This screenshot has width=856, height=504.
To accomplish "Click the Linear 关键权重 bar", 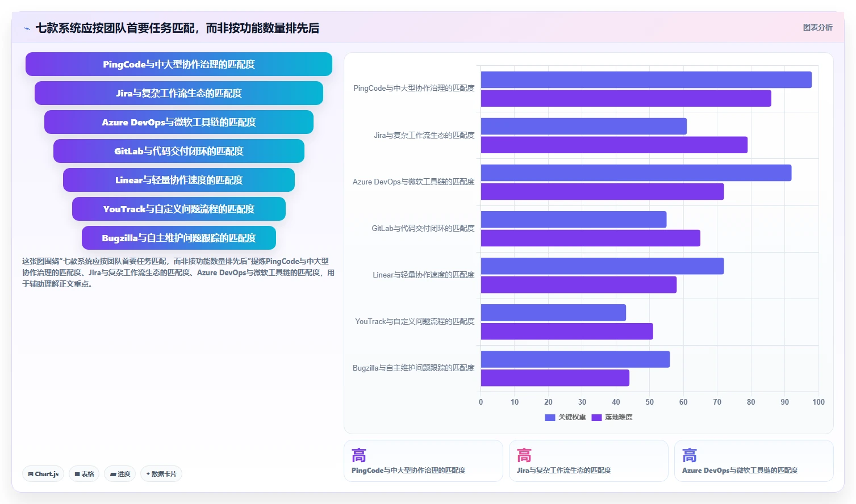I will 602,266.
